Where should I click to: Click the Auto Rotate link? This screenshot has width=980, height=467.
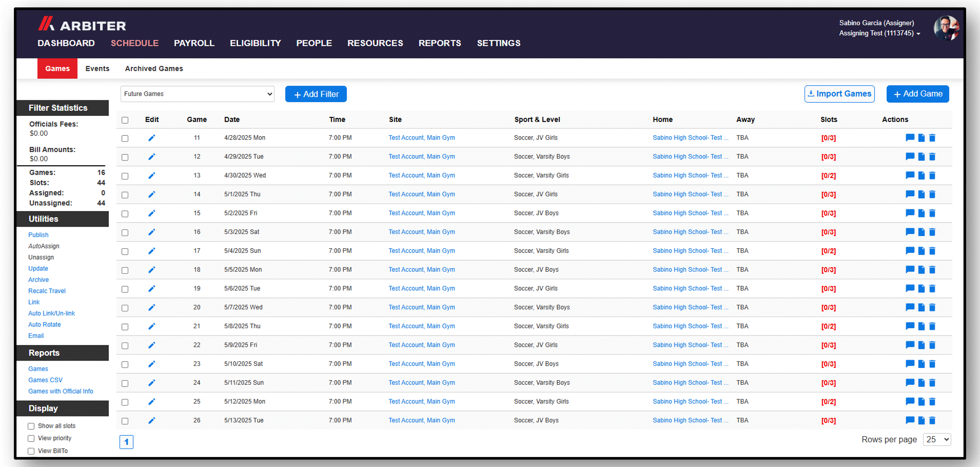[45, 325]
